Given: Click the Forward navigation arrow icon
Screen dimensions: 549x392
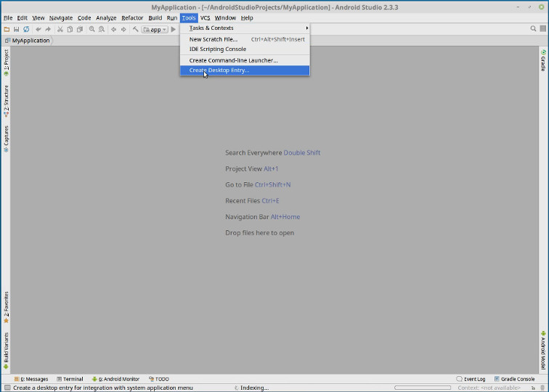Looking at the screenshot, I should [123, 29].
